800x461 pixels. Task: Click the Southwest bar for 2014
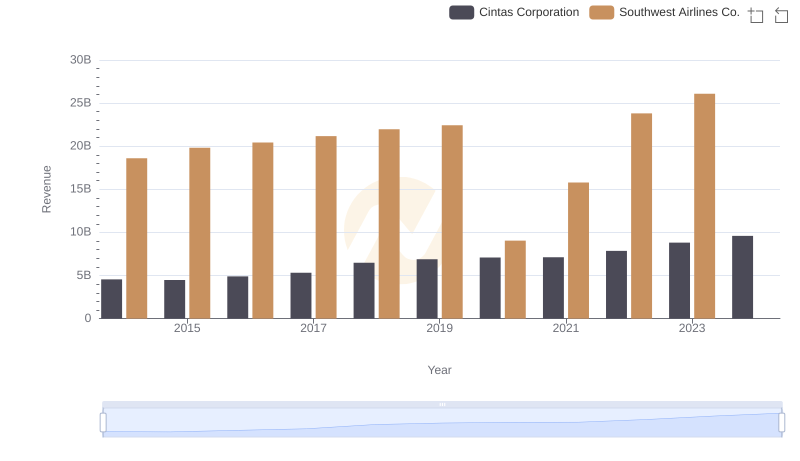click(x=137, y=238)
